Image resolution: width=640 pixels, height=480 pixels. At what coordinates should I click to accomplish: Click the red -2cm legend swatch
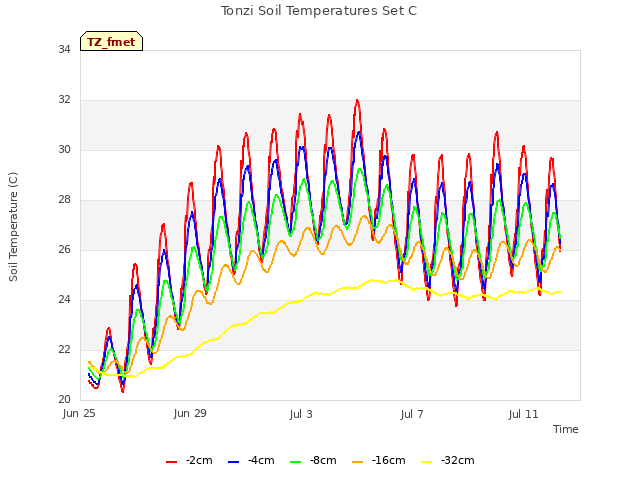(171, 462)
